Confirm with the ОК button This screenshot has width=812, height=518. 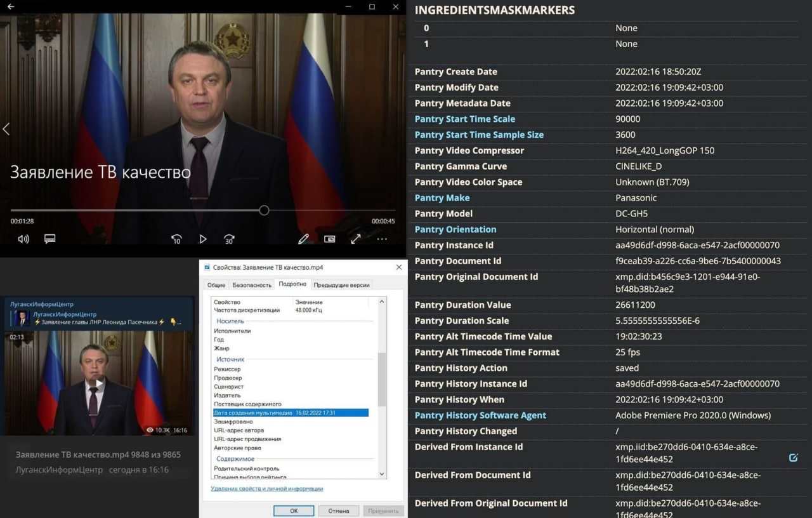click(x=294, y=510)
